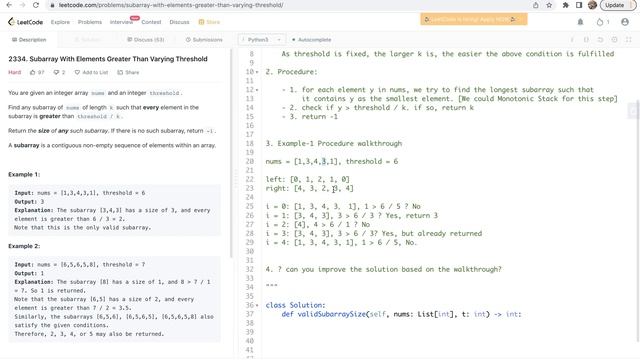
Task: Open the Chrome profile picture
Action: pos(592,5)
